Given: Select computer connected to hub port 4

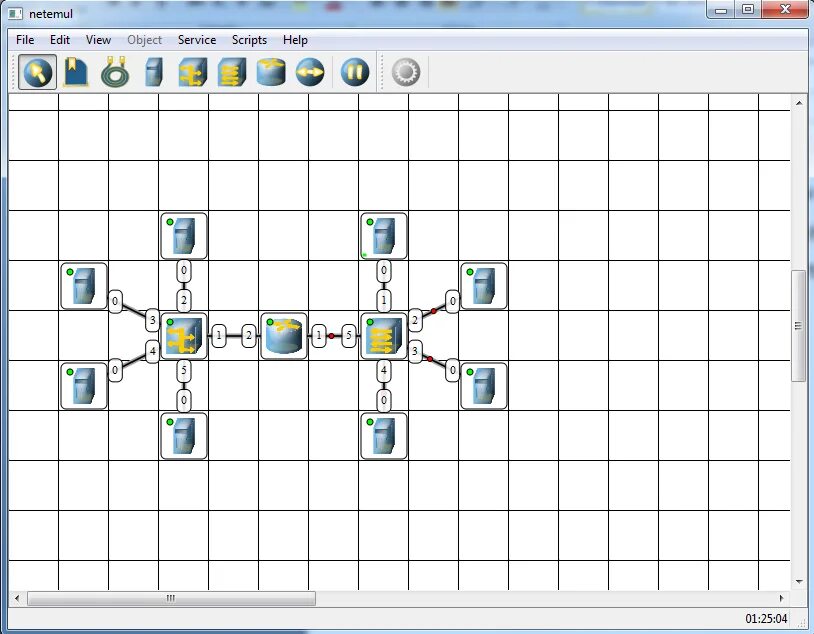Looking at the screenshot, I should (x=84, y=386).
